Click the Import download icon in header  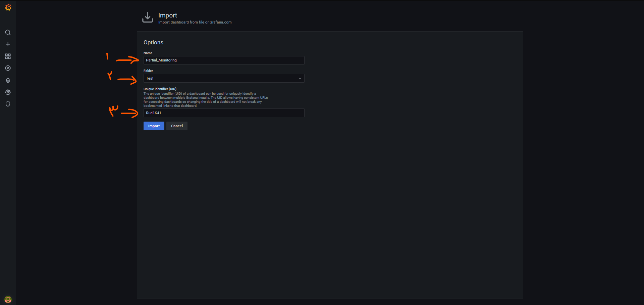[148, 17]
